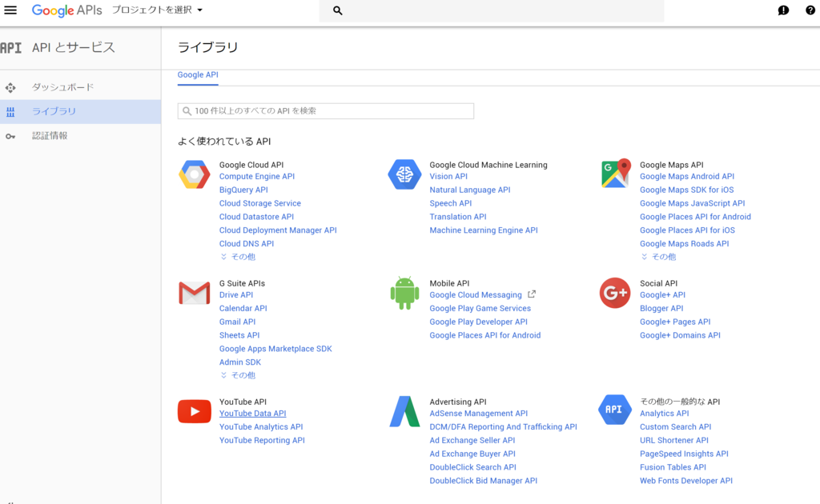820x504 pixels.
Task: Expand その他 under Google Cloud API
Action: click(238, 257)
